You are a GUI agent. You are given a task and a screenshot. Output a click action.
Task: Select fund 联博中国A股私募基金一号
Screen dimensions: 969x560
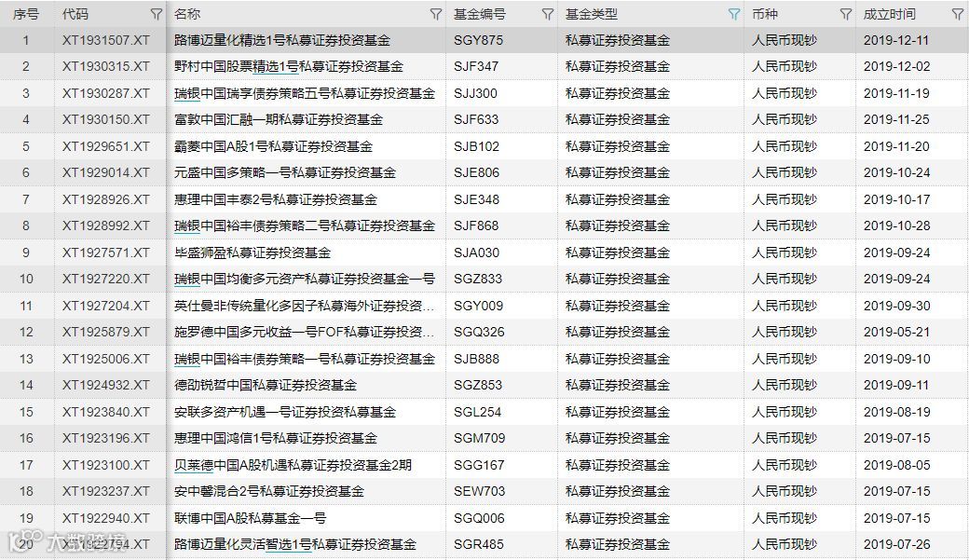tap(251, 519)
